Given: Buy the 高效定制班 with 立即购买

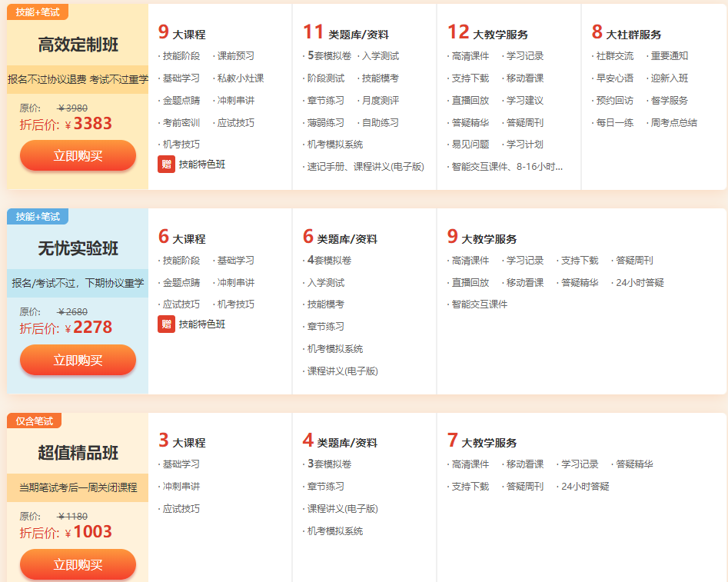Looking at the screenshot, I should [78, 155].
